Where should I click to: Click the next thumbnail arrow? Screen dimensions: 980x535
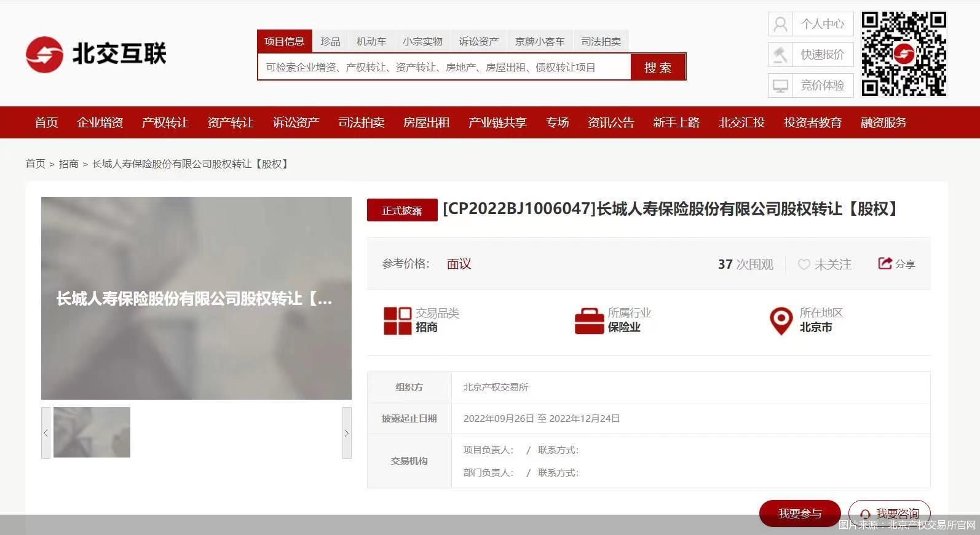(347, 433)
